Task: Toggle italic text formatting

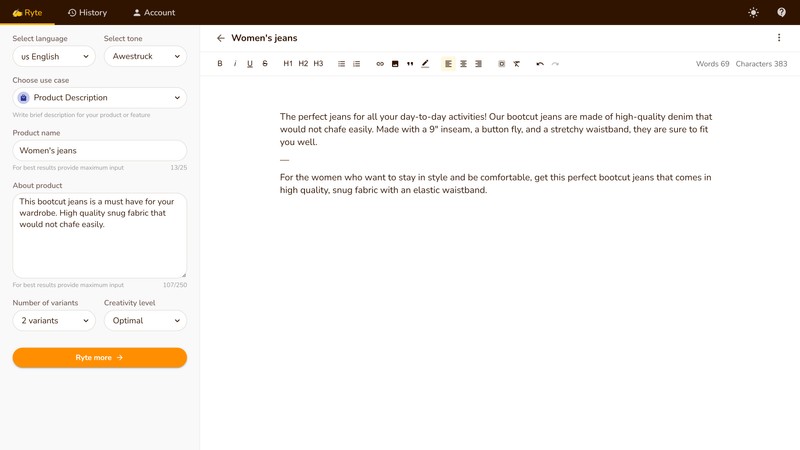Action: point(235,64)
